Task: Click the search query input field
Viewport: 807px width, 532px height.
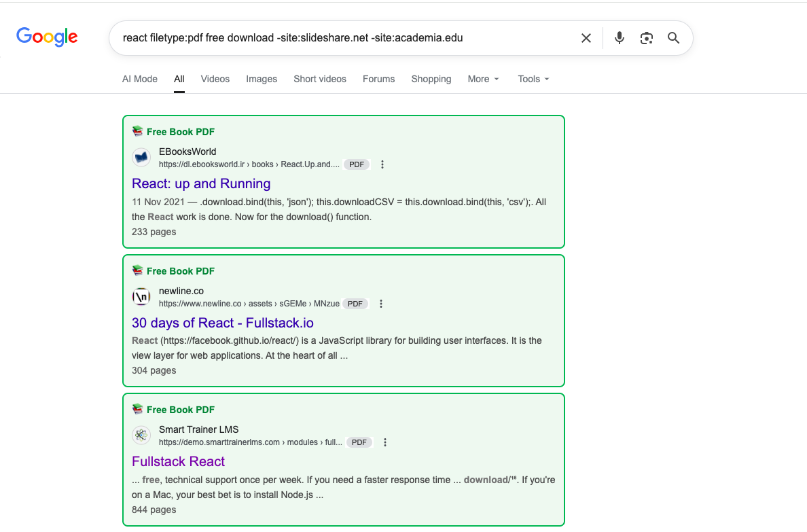Action: coord(345,38)
